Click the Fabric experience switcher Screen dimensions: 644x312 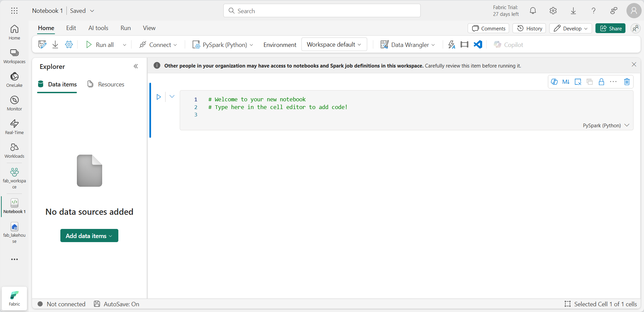click(x=14, y=298)
